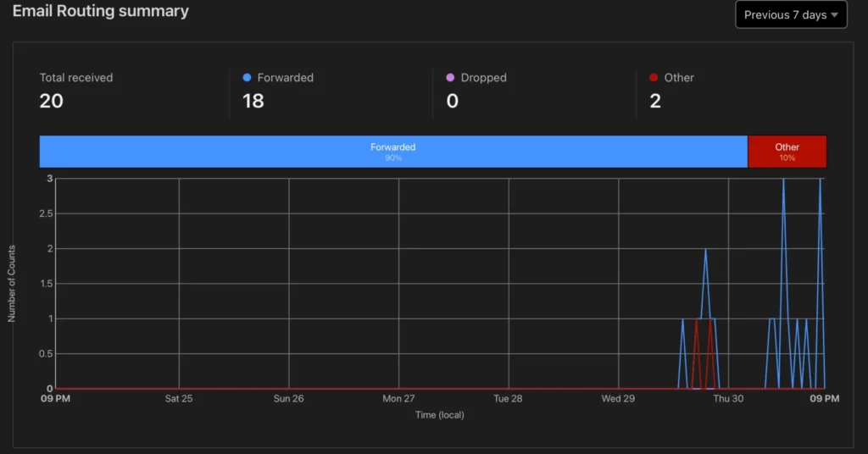This screenshot has height=454, width=868.
Task: Select the red Other 10% bar segment
Action: [787, 152]
